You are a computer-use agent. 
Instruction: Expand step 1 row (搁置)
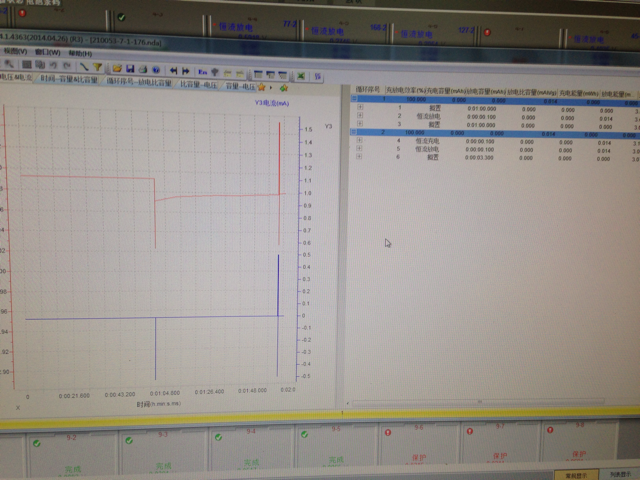pyautogui.click(x=360, y=107)
